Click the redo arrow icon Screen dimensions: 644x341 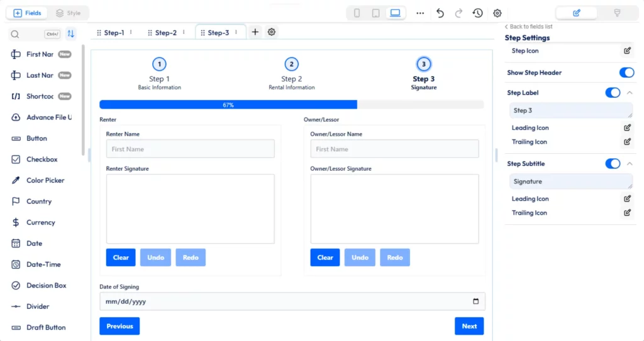(458, 13)
